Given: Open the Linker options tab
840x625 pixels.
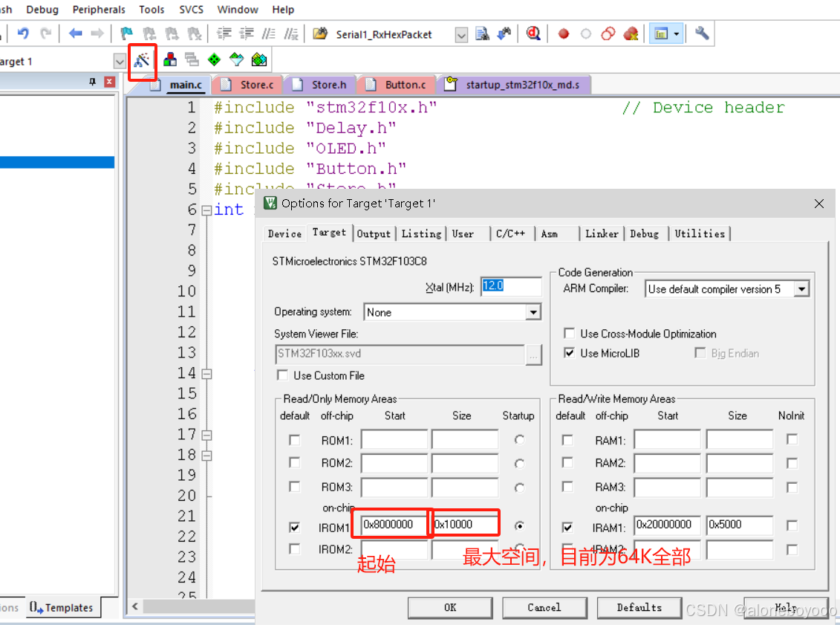Looking at the screenshot, I should point(602,233).
